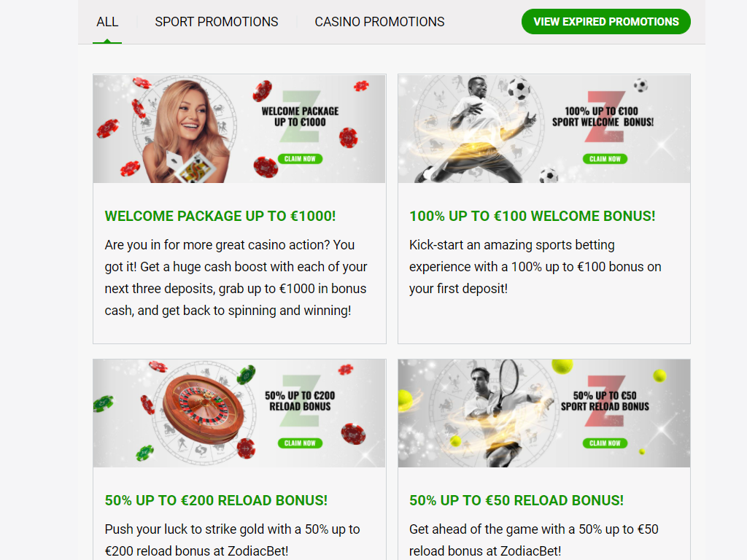
Task: Open the CASINO PROMOTIONS tab
Action: tap(379, 22)
